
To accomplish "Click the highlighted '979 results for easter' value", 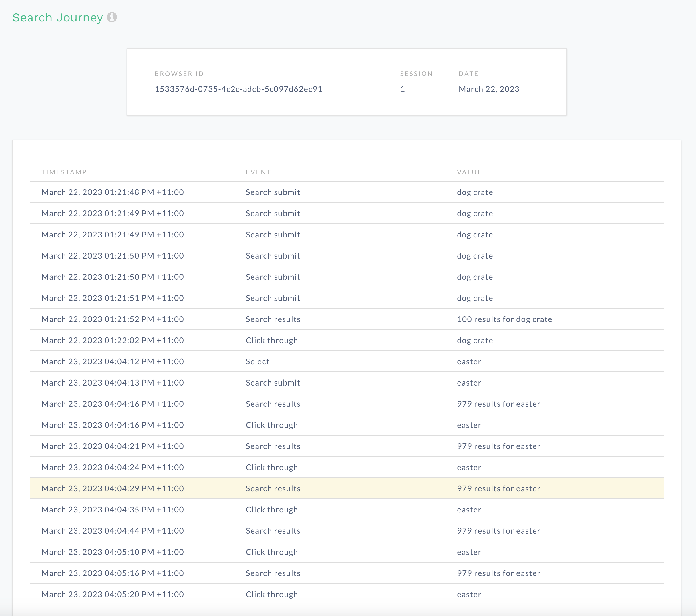I will pyautogui.click(x=498, y=488).
